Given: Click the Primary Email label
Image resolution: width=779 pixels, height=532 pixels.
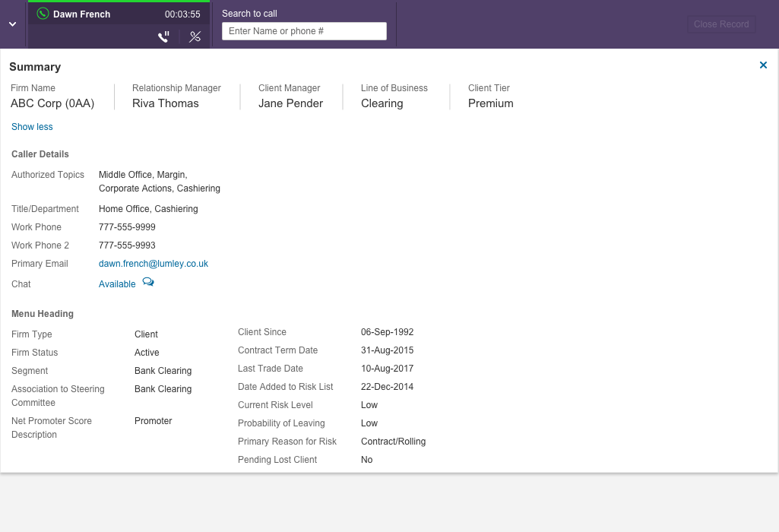Looking at the screenshot, I should [40, 264].
